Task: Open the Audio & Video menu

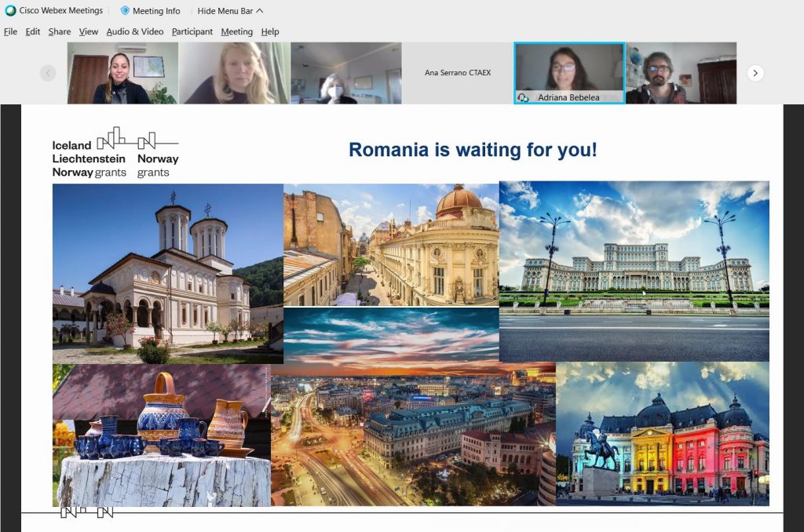Action: [x=135, y=31]
